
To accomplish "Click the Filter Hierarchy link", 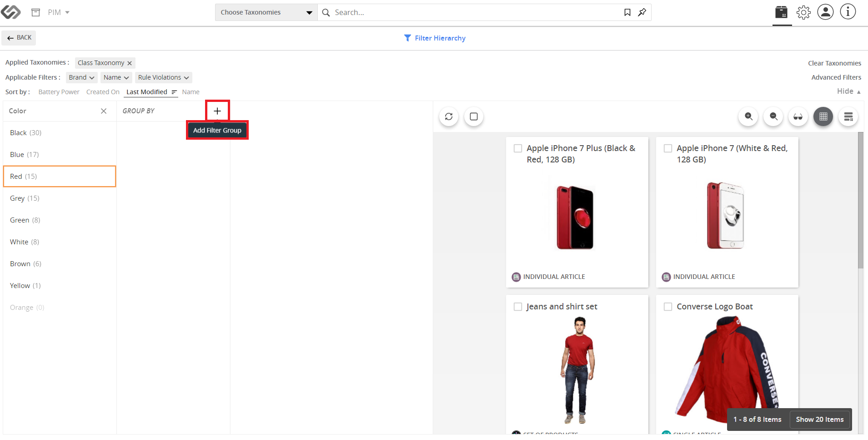I will tap(440, 38).
